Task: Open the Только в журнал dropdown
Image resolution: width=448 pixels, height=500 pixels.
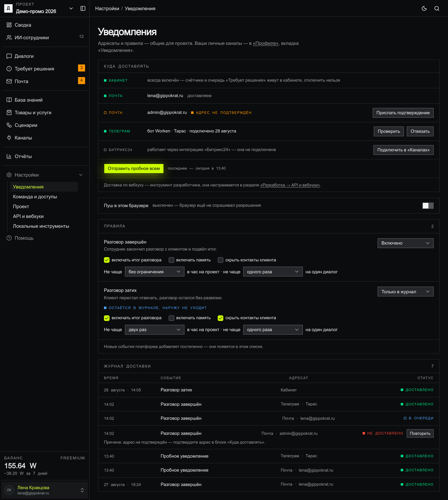Action: [405, 292]
